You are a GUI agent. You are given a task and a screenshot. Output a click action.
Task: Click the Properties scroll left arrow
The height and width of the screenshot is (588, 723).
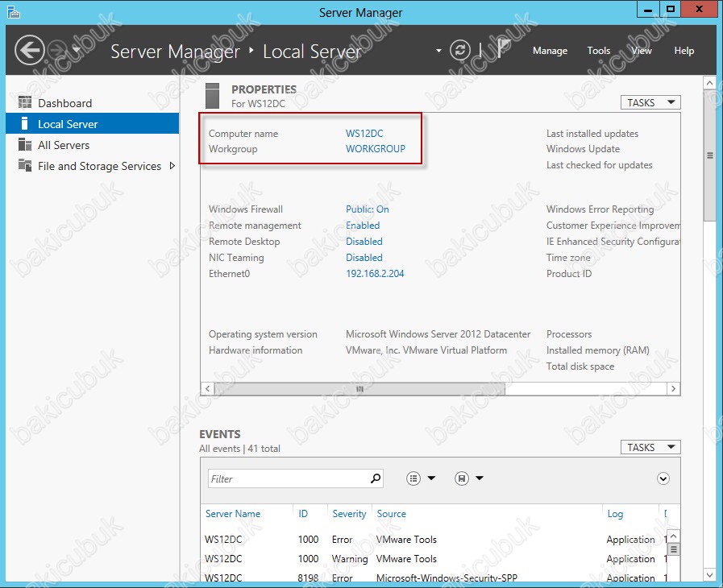207,389
